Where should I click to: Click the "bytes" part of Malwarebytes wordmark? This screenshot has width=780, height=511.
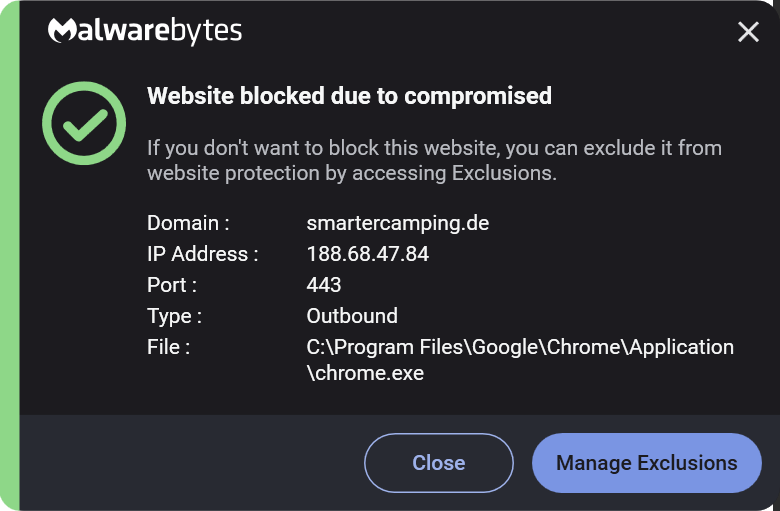pos(206,32)
